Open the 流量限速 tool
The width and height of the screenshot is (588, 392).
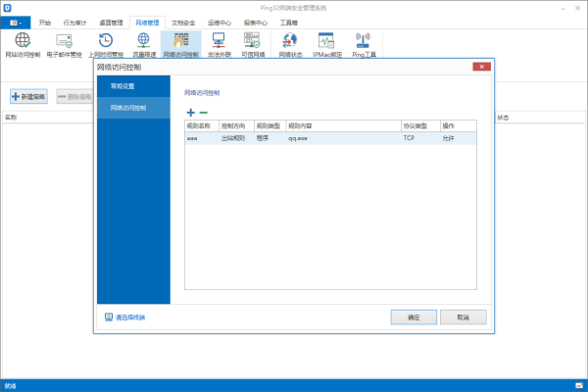(143, 43)
